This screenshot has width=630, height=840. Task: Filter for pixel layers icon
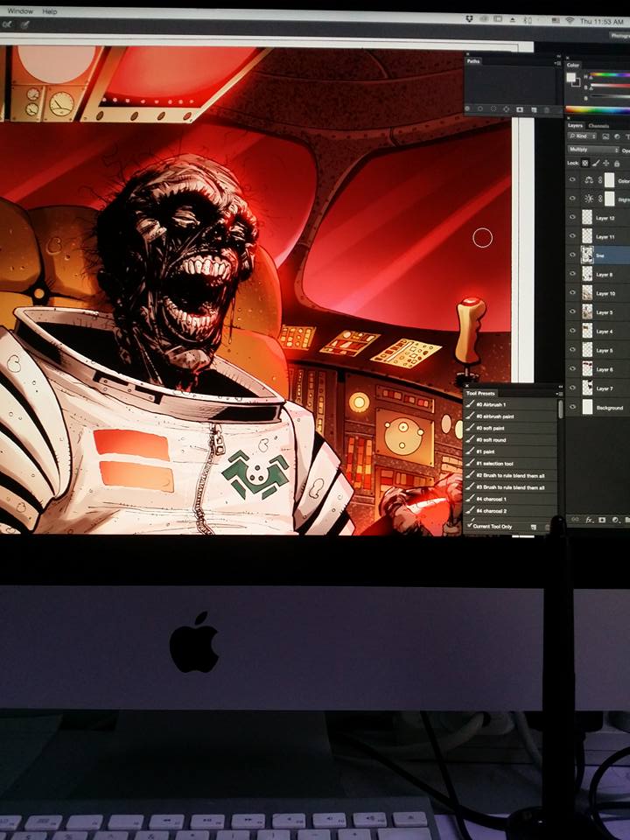click(605, 136)
